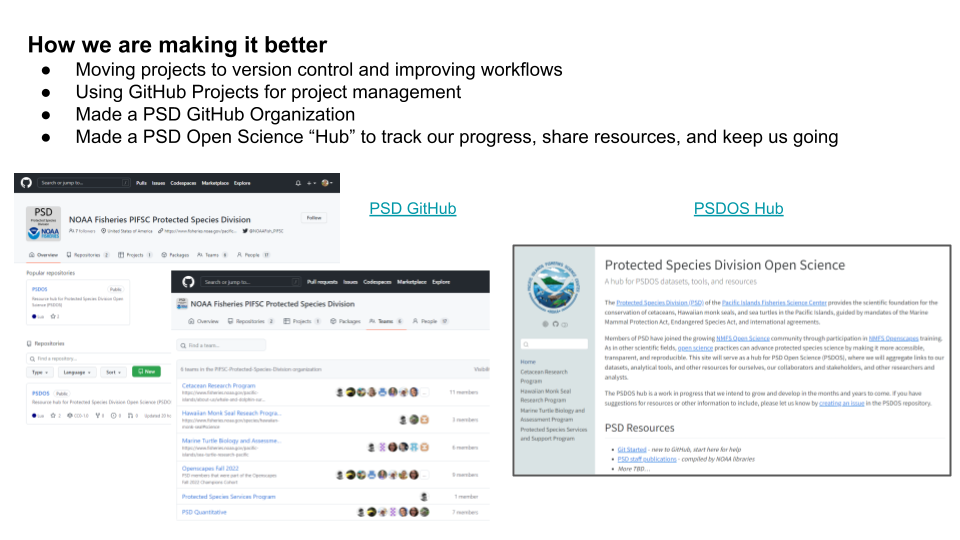Viewport: 960px width, 540px height.
Task: Open Codespaces in the Teams screenshot header
Action: (377, 282)
